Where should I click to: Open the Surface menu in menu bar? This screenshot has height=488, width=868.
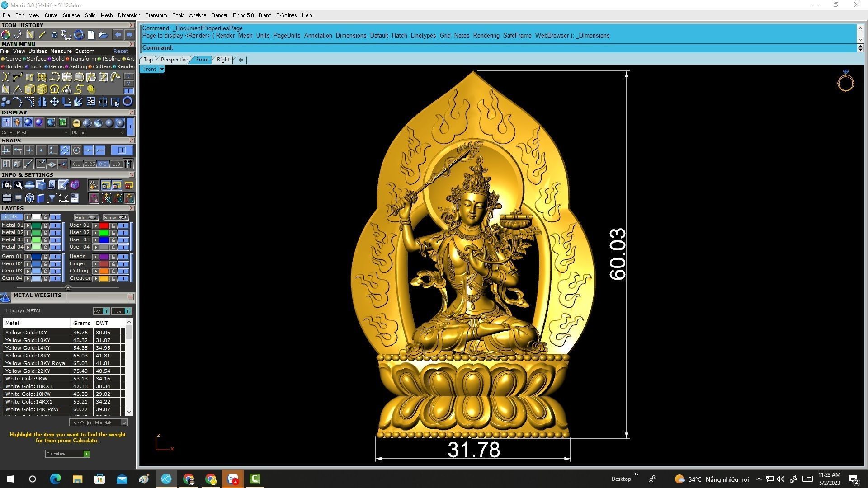pyautogui.click(x=71, y=15)
